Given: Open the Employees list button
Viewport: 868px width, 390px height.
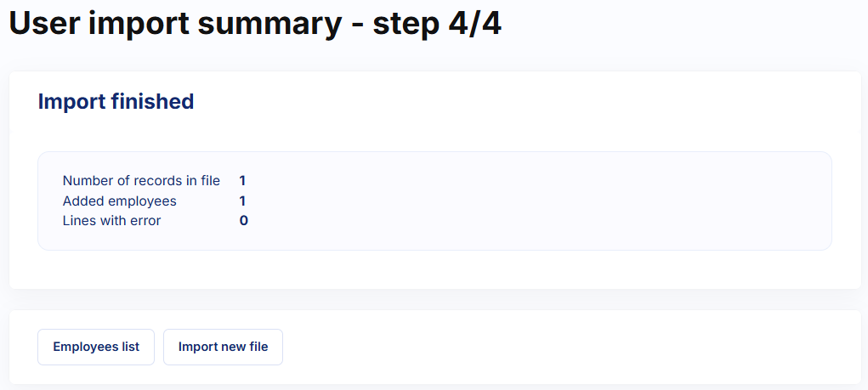Looking at the screenshot, I should (x=96, y=347).
